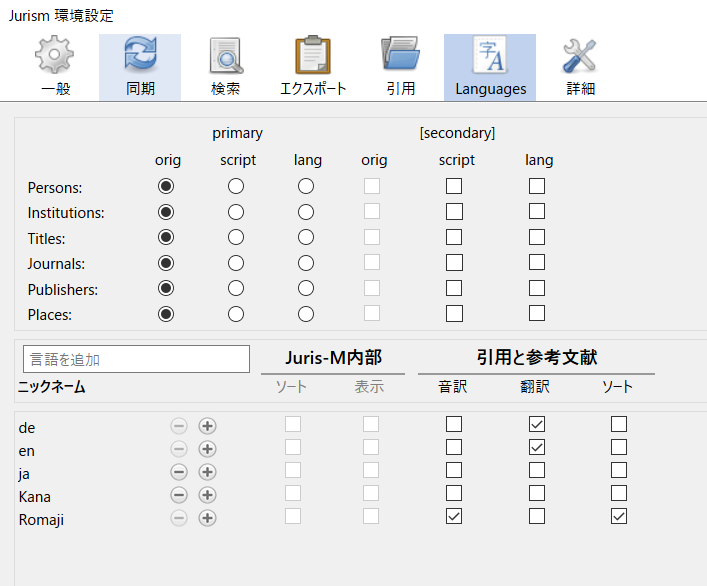Enable secondary script for Publishers
Image resolution: width=707 pixels, height=586 pixels.
pos(454,288)
